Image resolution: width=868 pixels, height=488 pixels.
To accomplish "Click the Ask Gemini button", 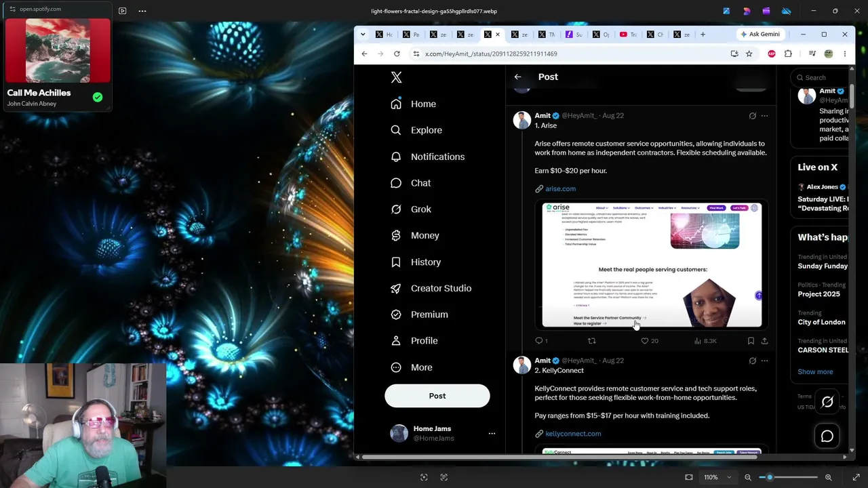I will coord(760,35).
